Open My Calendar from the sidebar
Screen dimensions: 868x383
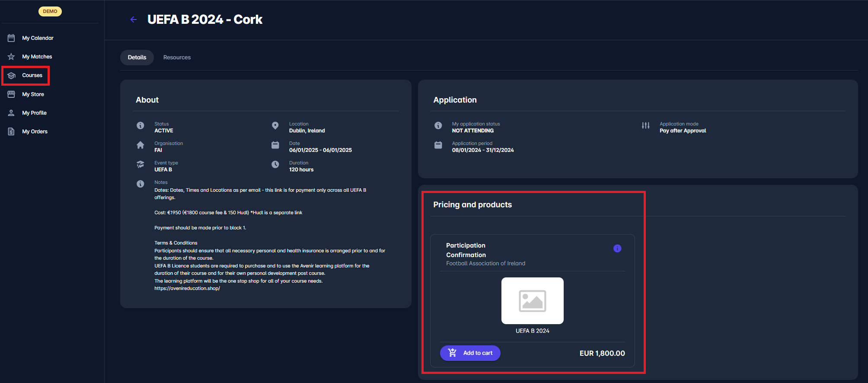coord(38,38)
